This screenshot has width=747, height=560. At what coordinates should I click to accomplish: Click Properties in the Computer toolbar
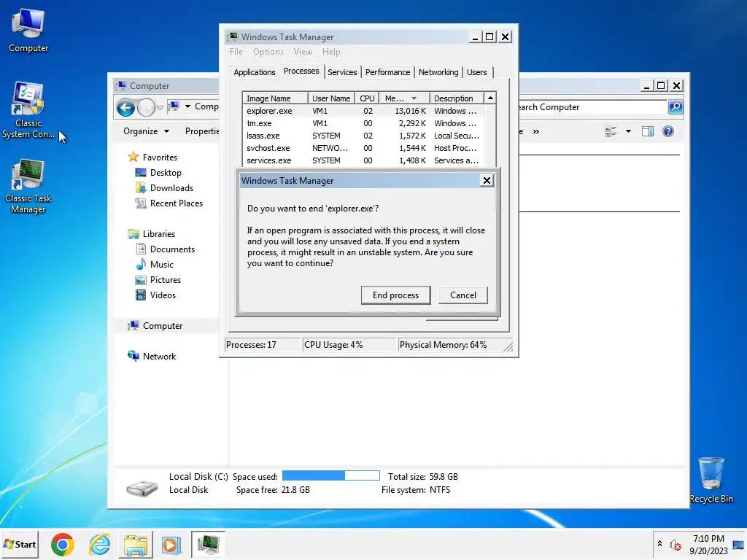(x=202, y=131)
